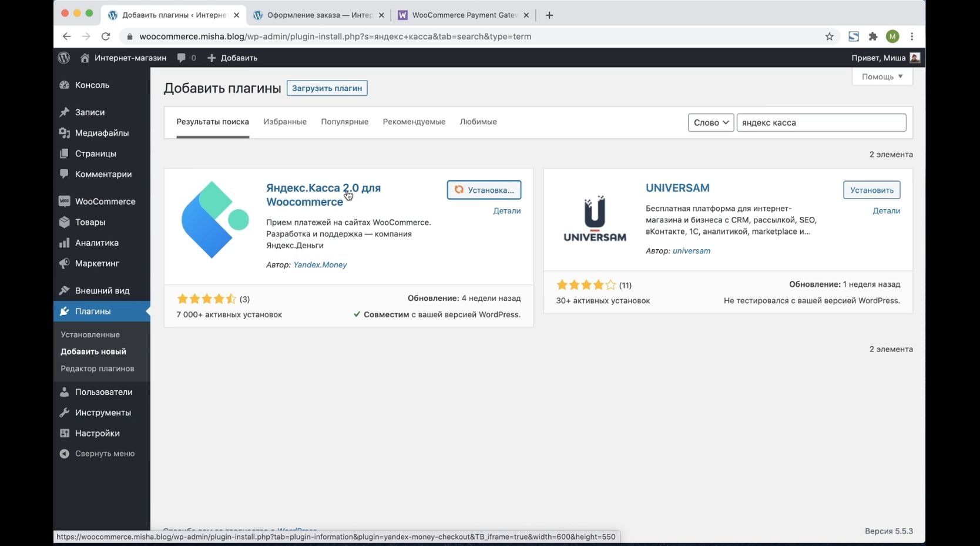980x546 pixels.
Task: Open Маркетинг in the sidebar
Action: [102, 263]
